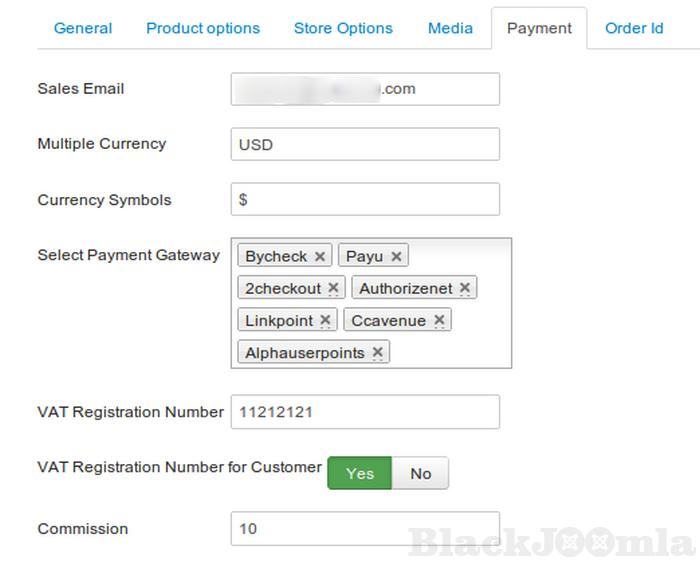700x562 pixels.
Task: Focus the Multiple Currency field
Action: pos(364,145)
